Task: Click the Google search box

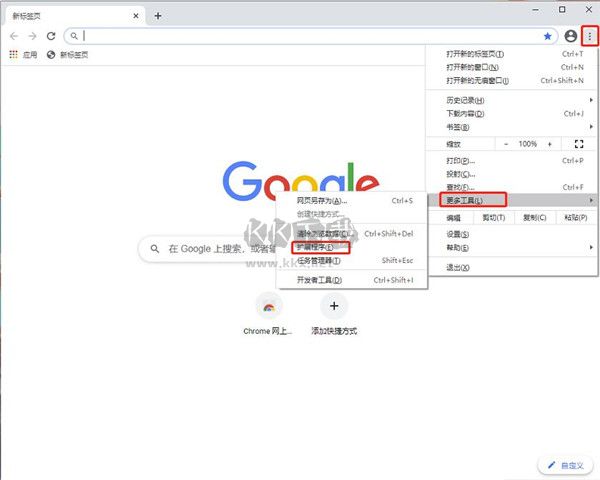Action: point(207,249)
